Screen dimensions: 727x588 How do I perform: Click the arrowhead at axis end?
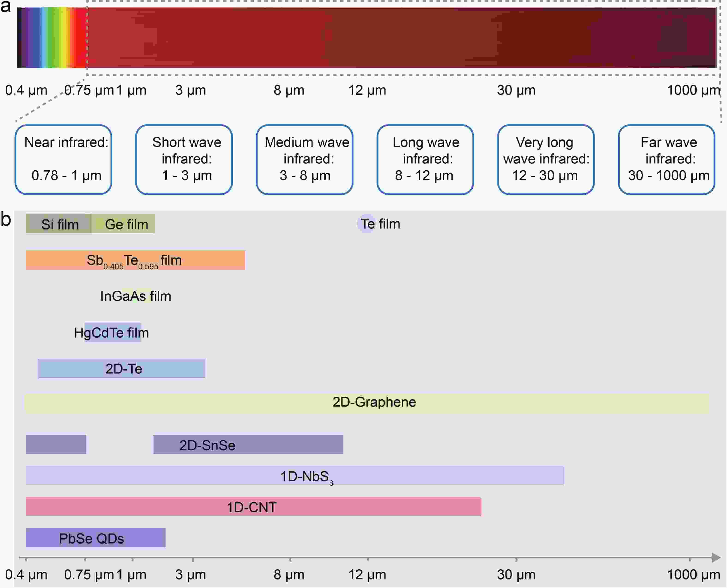point(715,558)
